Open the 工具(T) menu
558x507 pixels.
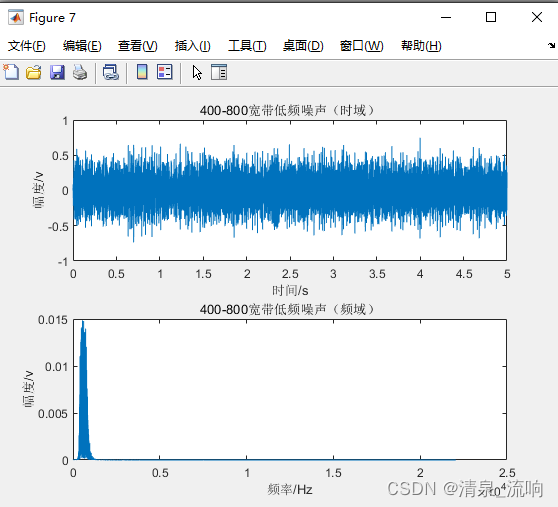[247, 46]
